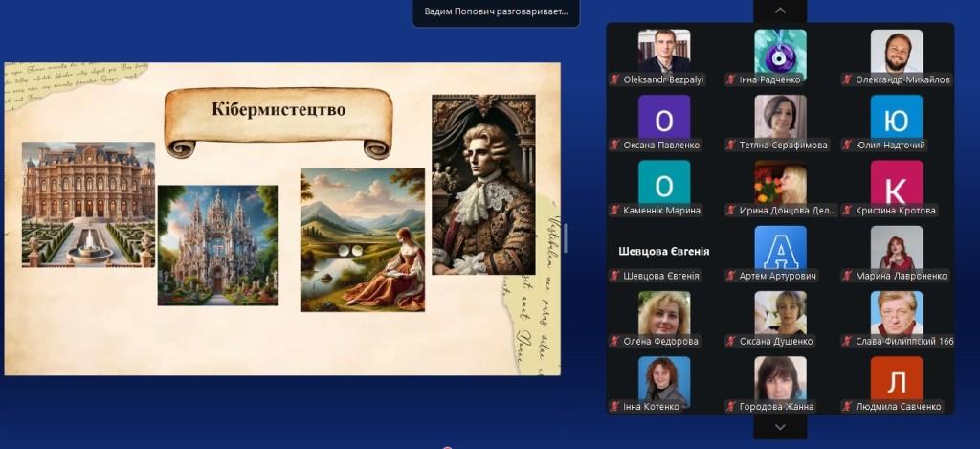The height and width of the screenshot is (449, 980).
Task: Click Марина Лавроненко's name label
Action: (901, 276)
